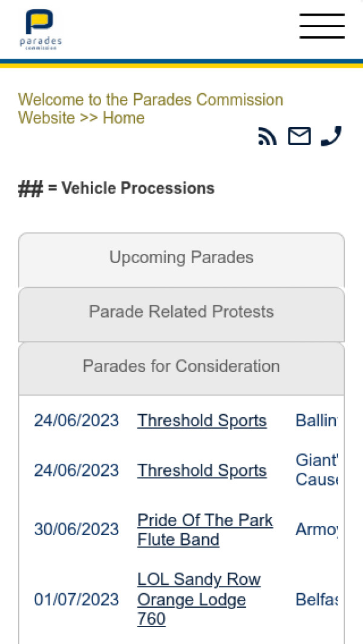Click the phone contact icon

[331, 136]
